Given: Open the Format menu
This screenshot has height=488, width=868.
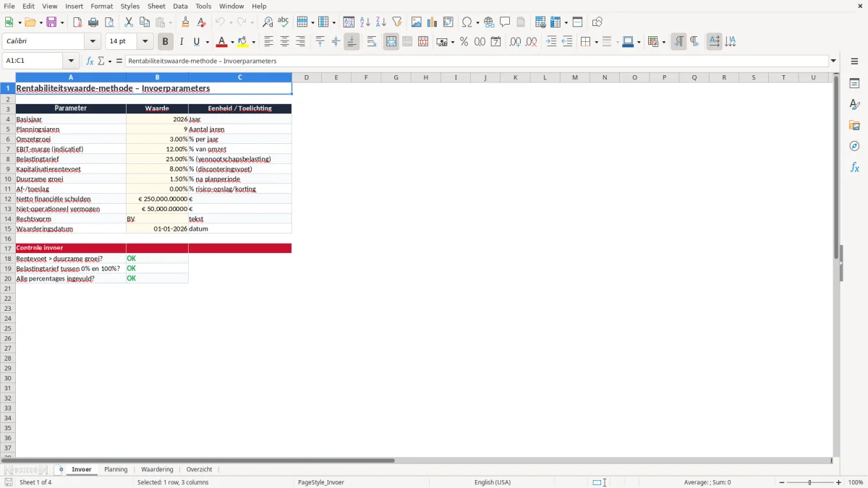Looking at the screenshot, I should (102, 6).
